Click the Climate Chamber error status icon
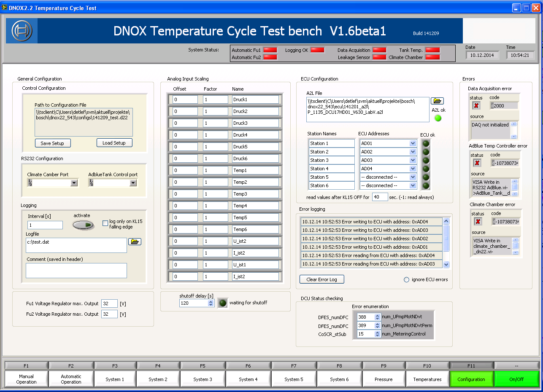Screen dimensions: 543x392 [478, 221]
